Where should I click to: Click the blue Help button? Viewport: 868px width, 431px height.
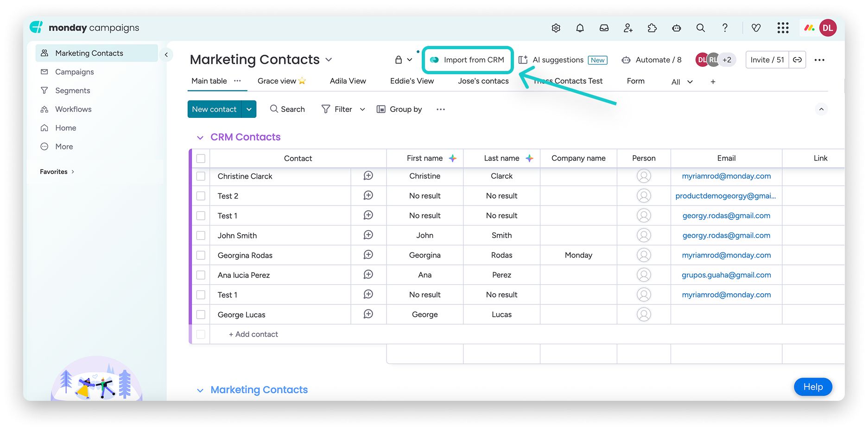813,387
